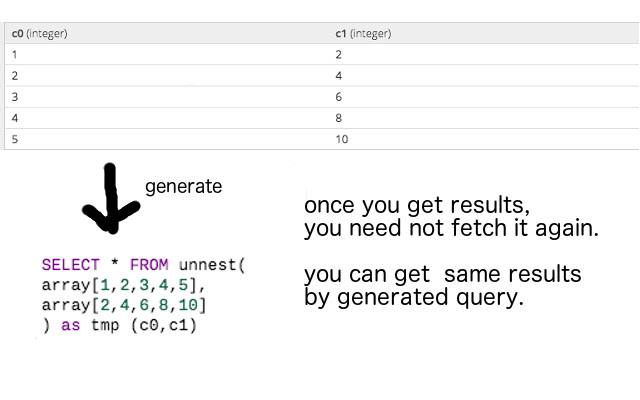Viewport: 640px width, 400px height.
Task: Click the "by generated query" text
Action: [x=414, y=297]
